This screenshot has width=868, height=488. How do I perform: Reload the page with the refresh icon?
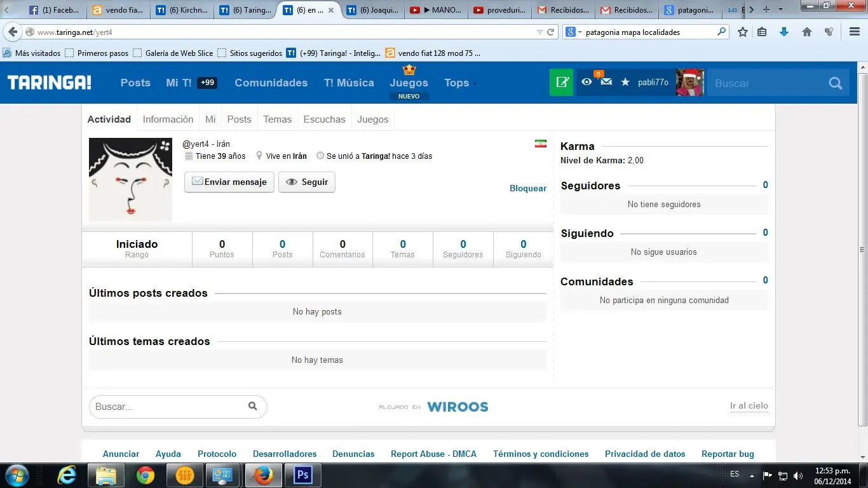[551, 32]
